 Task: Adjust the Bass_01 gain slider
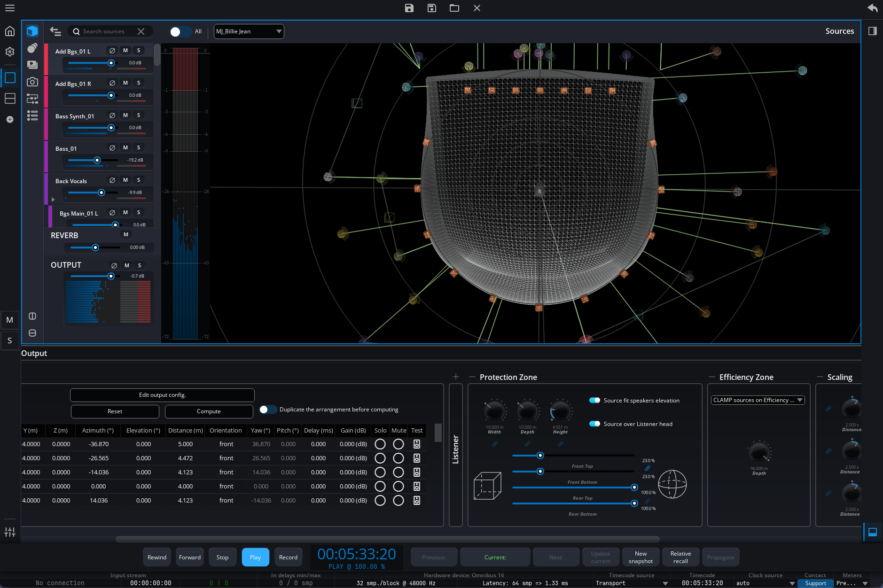[97, 160]
